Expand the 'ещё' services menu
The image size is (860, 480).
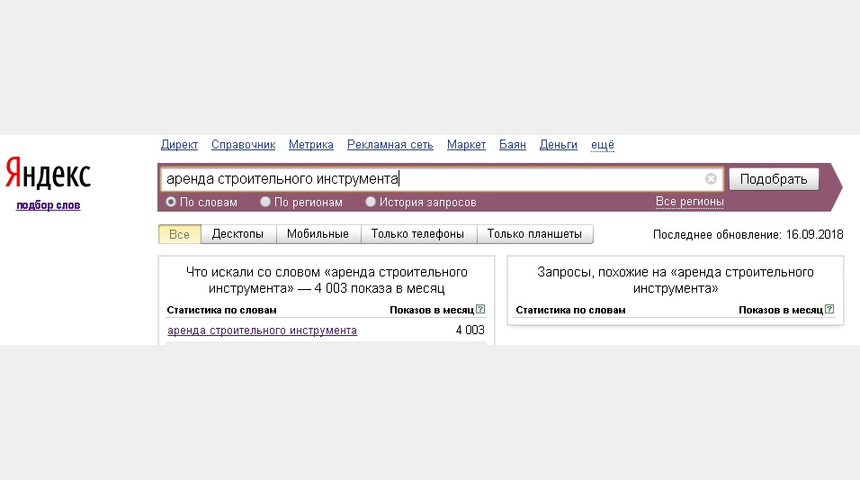point(602,145)
